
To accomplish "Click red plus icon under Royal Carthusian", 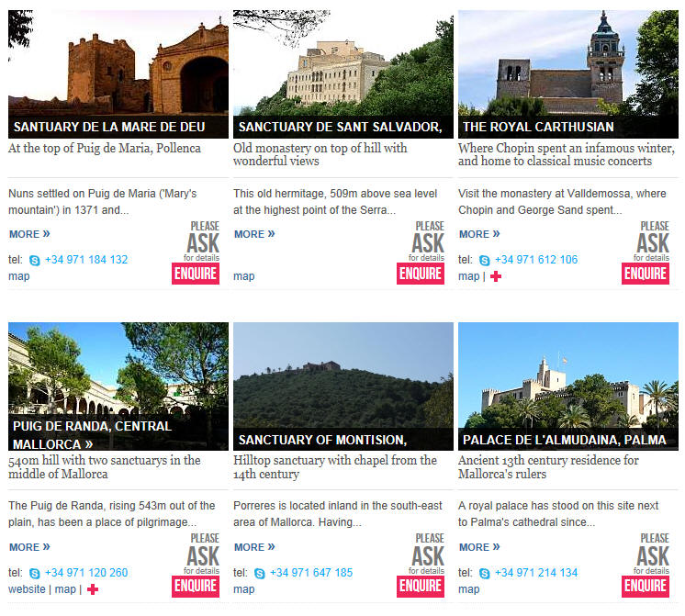I will click(496, 276).
